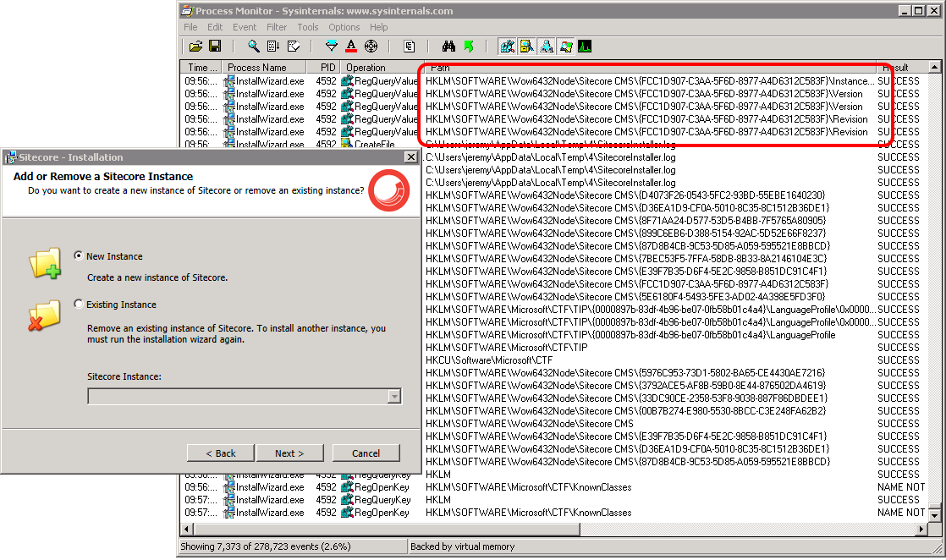Click the Process Name column header
Viewport: 946px width, 560px height.
point(264,68)
